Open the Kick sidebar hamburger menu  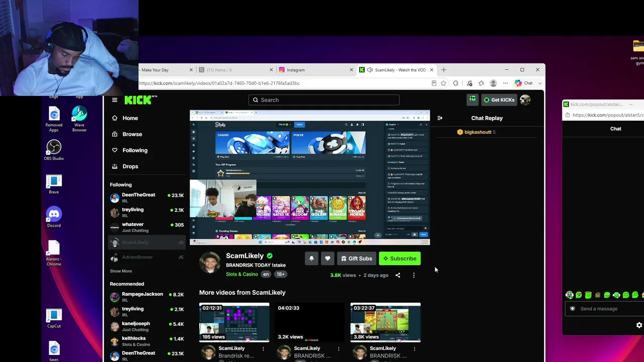(115, 100)
